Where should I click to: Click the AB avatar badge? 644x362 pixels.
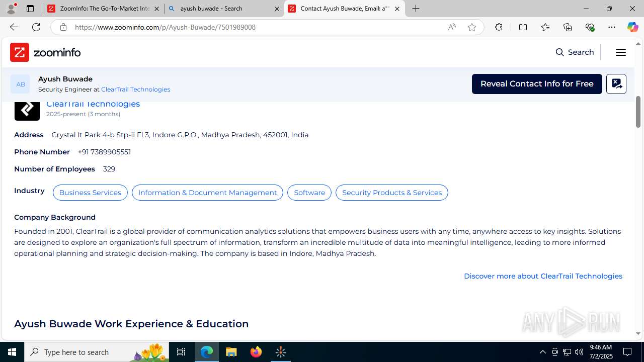click(20, 84)
